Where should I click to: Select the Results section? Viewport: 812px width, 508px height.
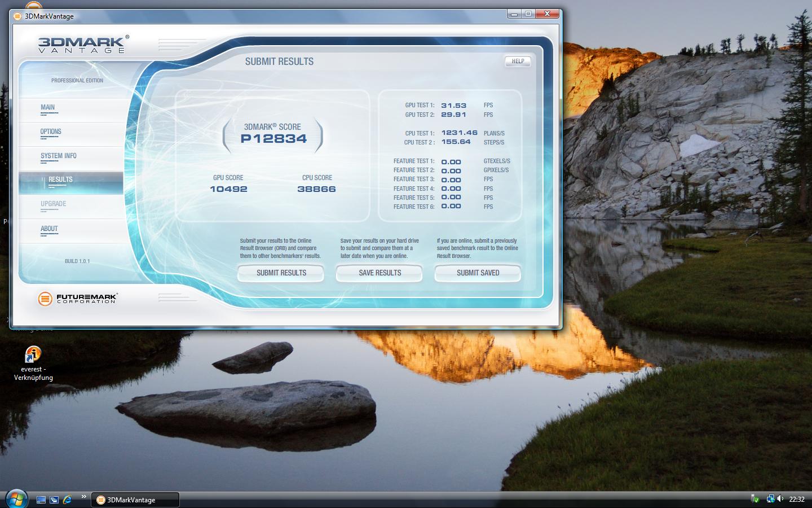point(60,179)
